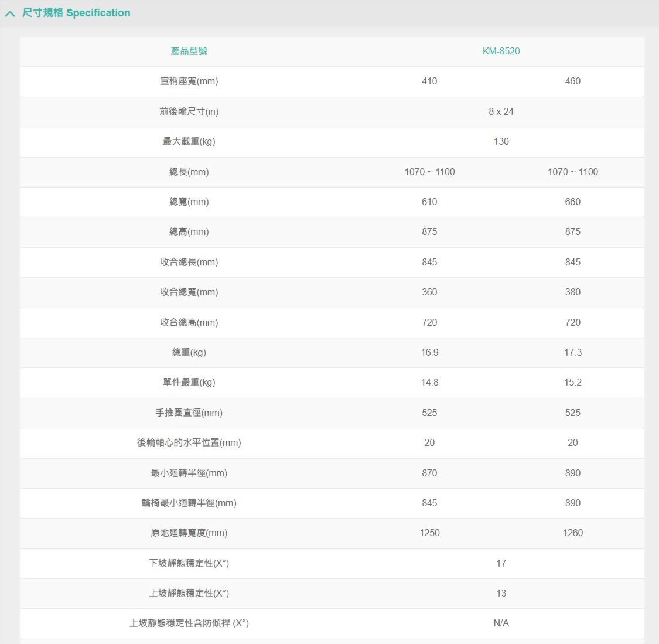659x644 pixels.
Task: Click the 後輪軸心的水平位置(mm) row label
Action: click(x=189, y=442)
